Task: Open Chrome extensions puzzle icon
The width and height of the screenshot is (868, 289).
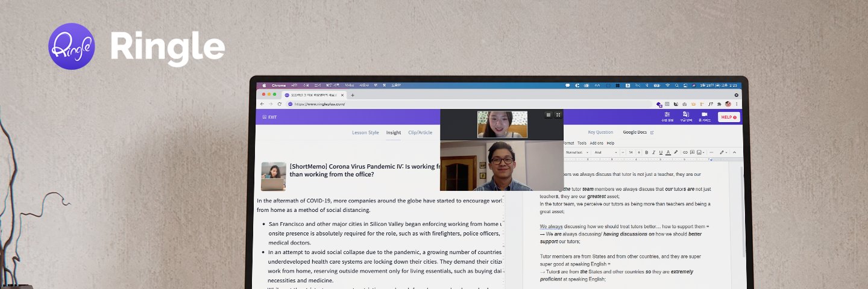Action: click(719, 104)
